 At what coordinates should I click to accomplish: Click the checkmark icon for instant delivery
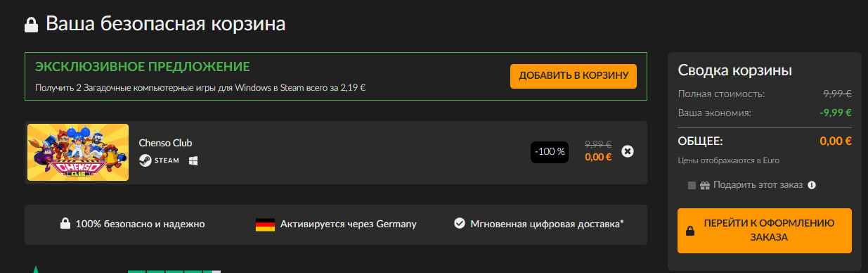460,224
